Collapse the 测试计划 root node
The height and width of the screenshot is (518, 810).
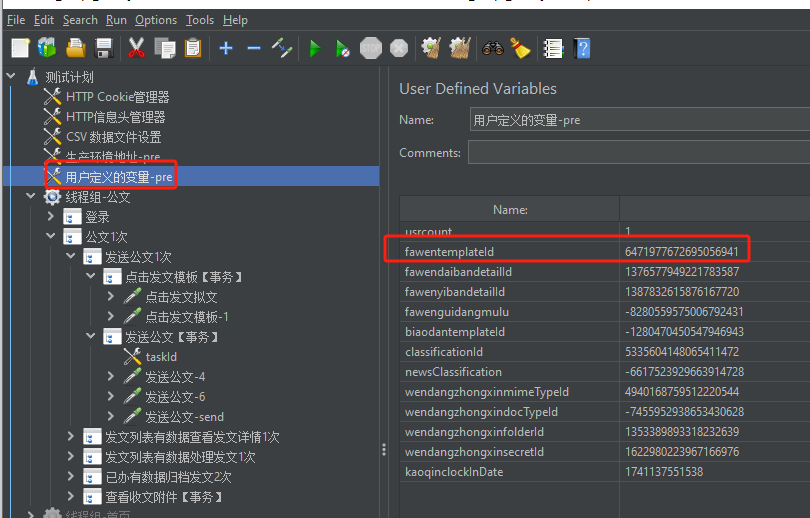11,76
